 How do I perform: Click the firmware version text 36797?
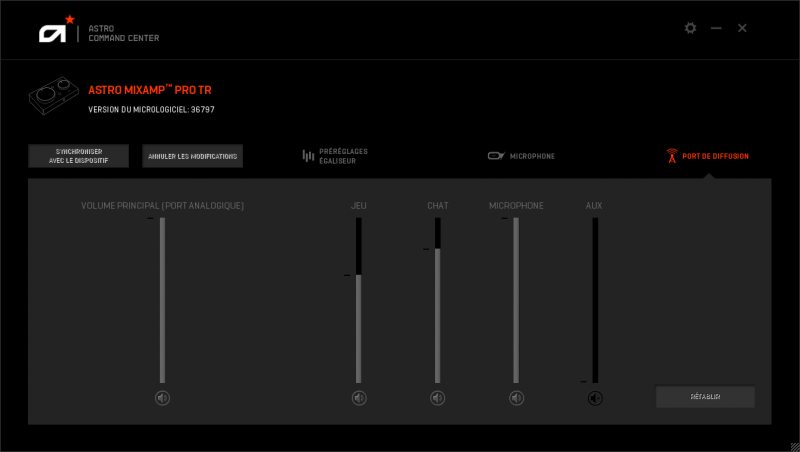tap(203, 110)
